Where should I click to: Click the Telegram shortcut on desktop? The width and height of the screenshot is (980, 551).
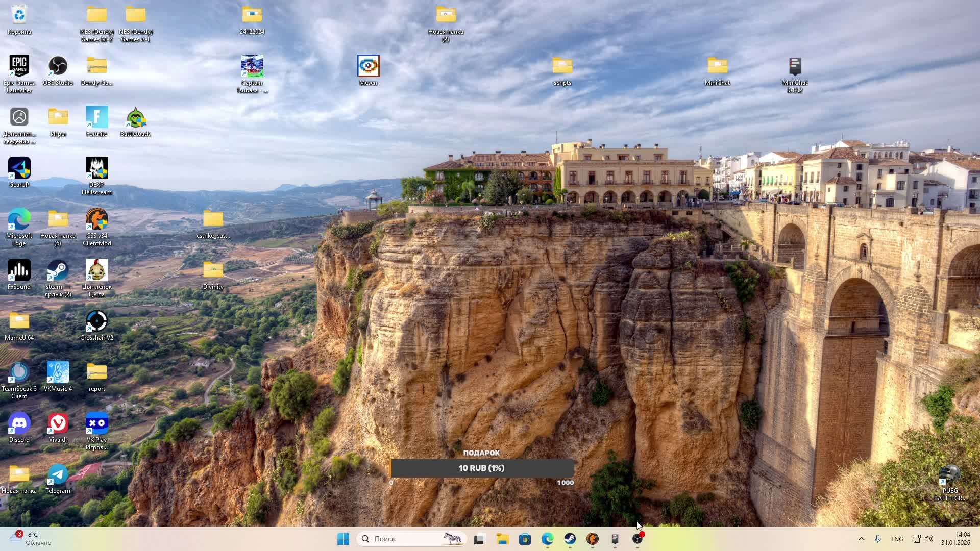(x=58, y=474)
